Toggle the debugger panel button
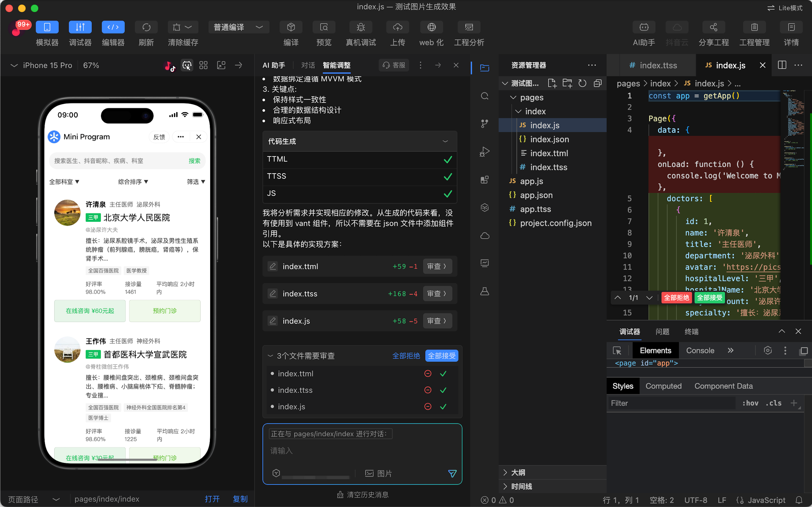Screen dimensions: 812x507 [x=80, y=27]
